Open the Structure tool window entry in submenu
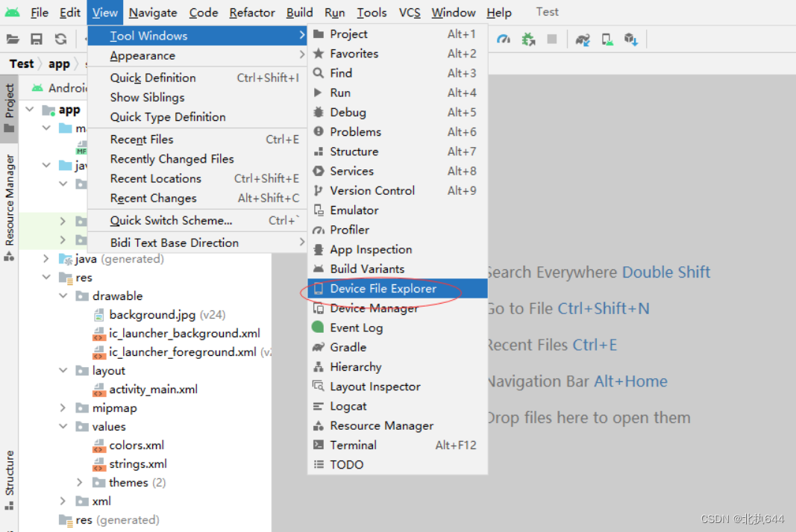The width and height of the screenshot is (796, 532). click(398, 151)
